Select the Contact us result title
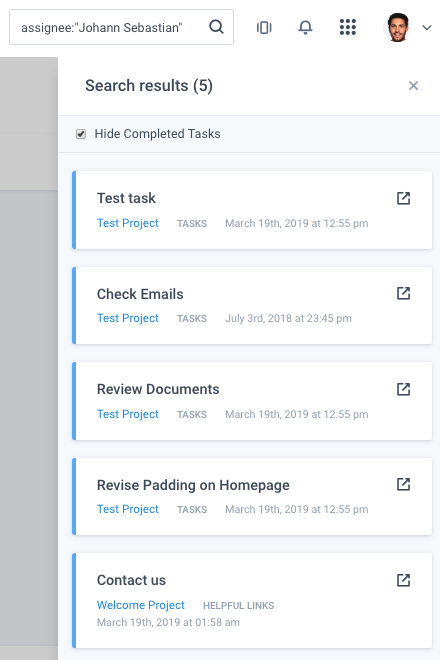 click(x=131, y=580)
